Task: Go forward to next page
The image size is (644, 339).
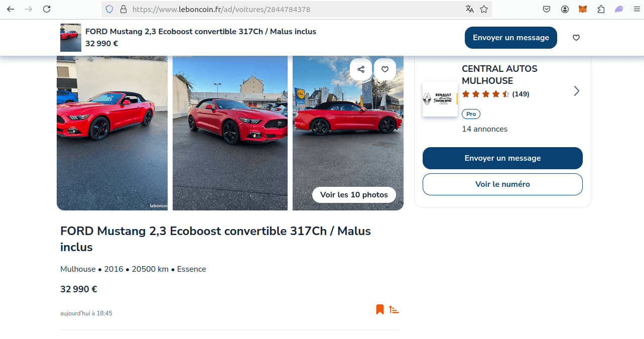Action: 29,9
